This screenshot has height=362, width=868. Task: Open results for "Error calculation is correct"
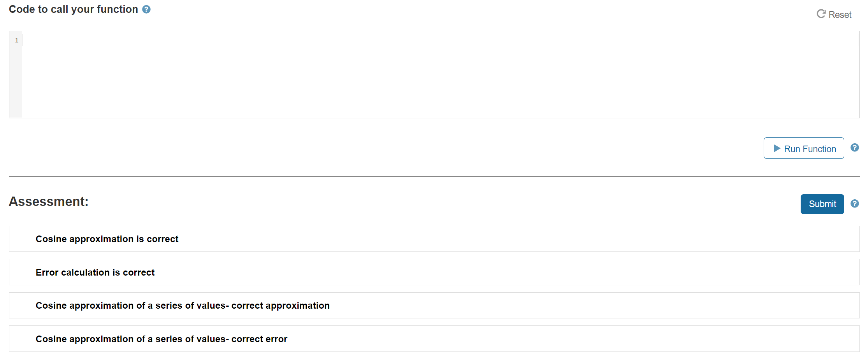[95, 272]
